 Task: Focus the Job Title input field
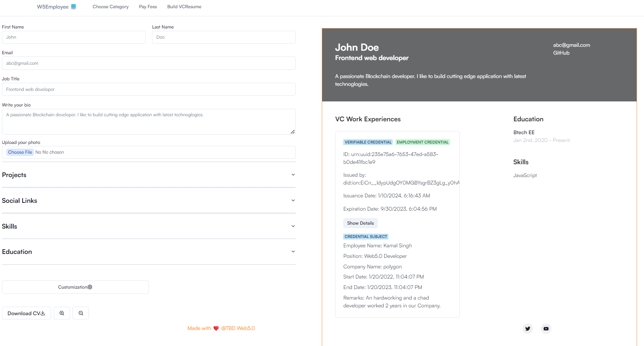click(x=148, y=89)
